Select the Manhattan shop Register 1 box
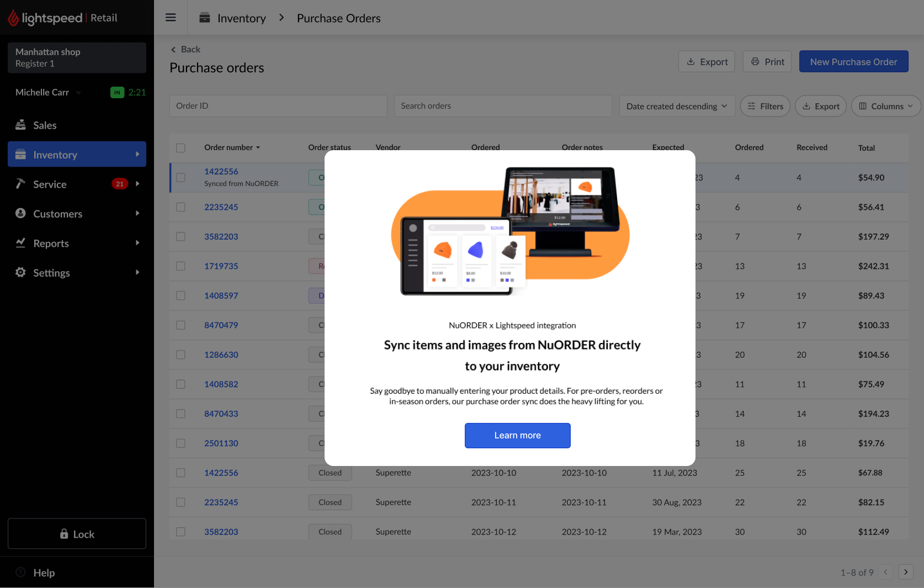The image size is (924, 588). coord(77,57)
